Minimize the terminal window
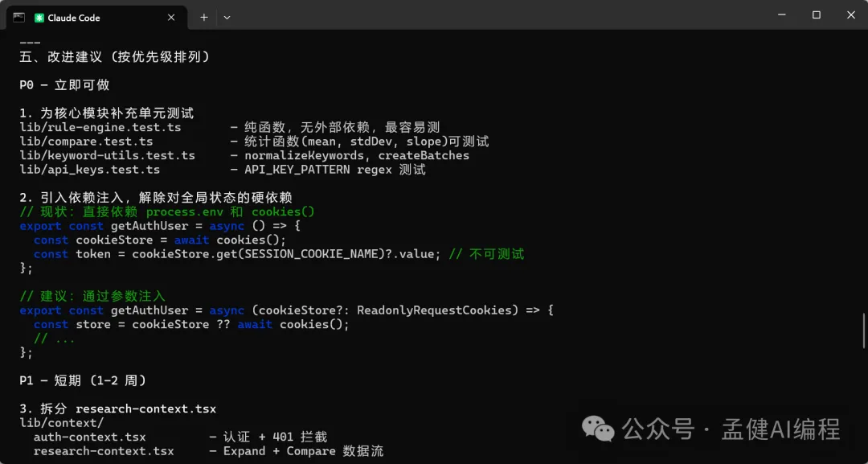Viewport: 868px width, 464px height. point(780,15)
